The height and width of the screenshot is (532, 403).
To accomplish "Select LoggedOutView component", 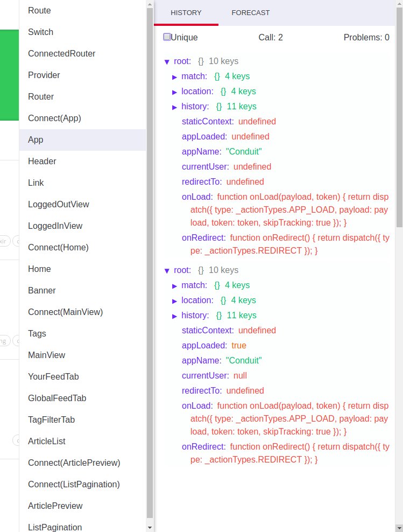I will (x=83, y=204).
